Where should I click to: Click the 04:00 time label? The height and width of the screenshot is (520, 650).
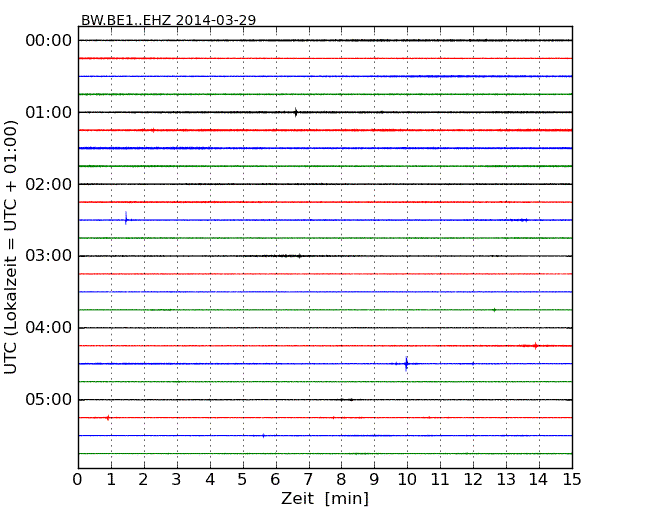click(x=49, y=328)
